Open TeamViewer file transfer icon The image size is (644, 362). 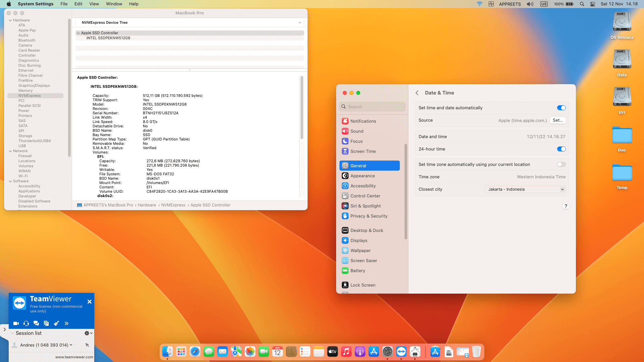46,323
